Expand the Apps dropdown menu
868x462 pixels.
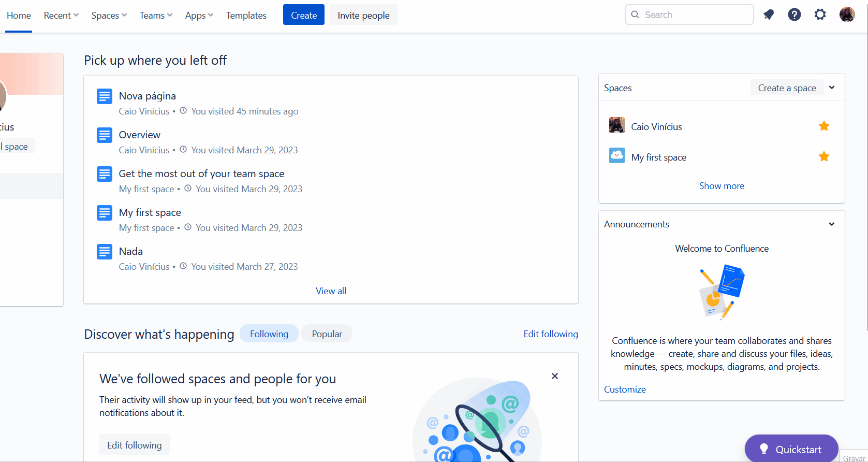[199, 16]
